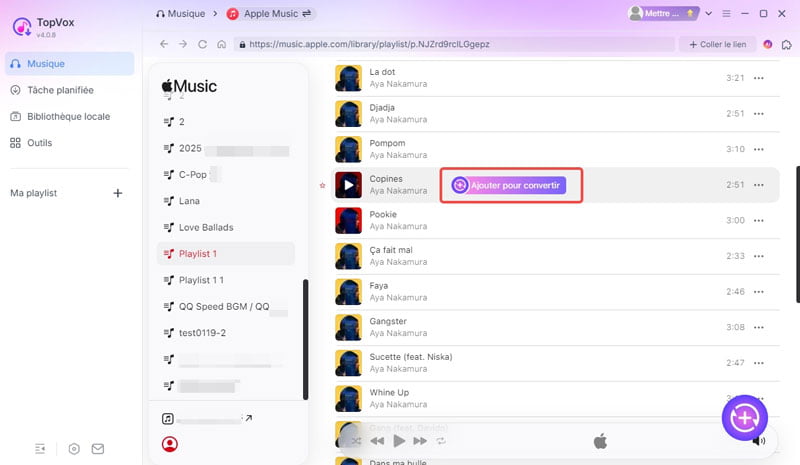The height and width of the screenshot is (465, 800).
Task: Click the song title Djadja
Action: 382,108
